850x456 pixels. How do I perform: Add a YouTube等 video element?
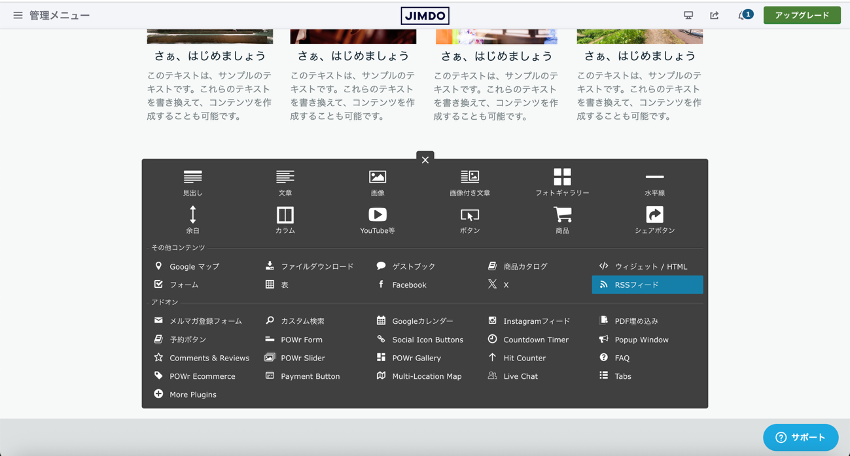(x=377, y=220)
